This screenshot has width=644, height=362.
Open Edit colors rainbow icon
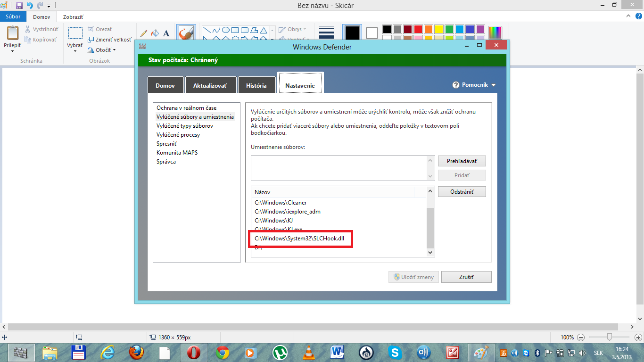point(495,33)
